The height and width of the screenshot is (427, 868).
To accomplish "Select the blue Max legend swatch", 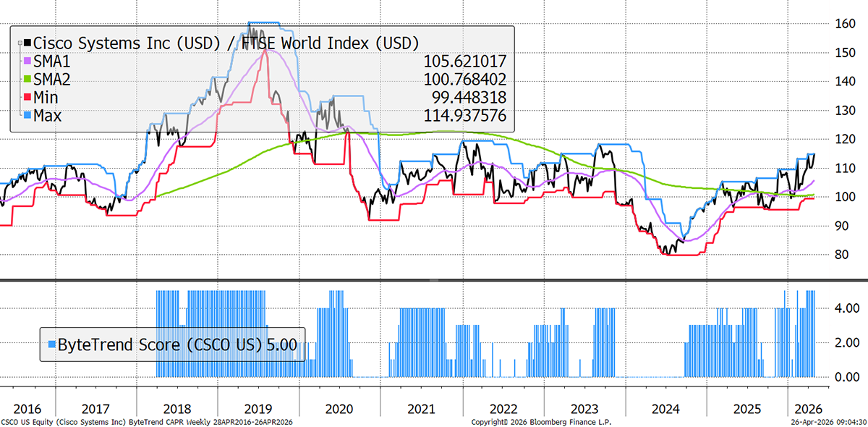I will click(x=28, y=115).
